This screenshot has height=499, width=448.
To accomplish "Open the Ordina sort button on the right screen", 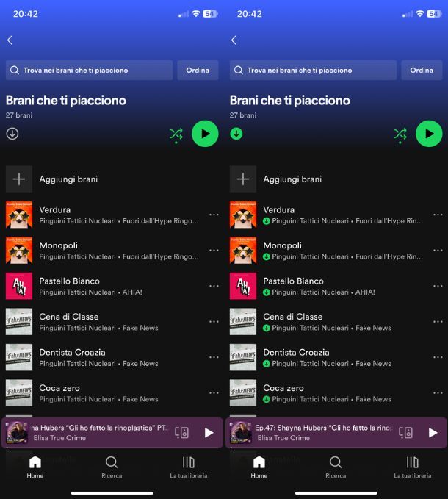I will [422, 70].
